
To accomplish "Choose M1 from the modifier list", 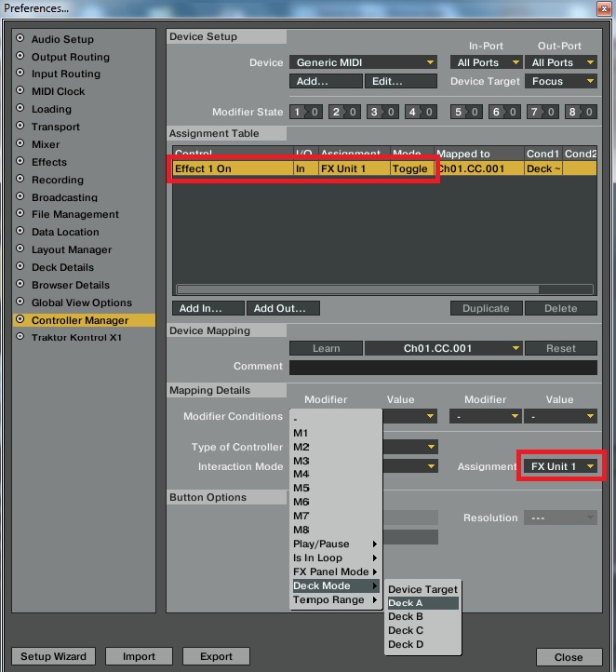I will pos(336,434).
